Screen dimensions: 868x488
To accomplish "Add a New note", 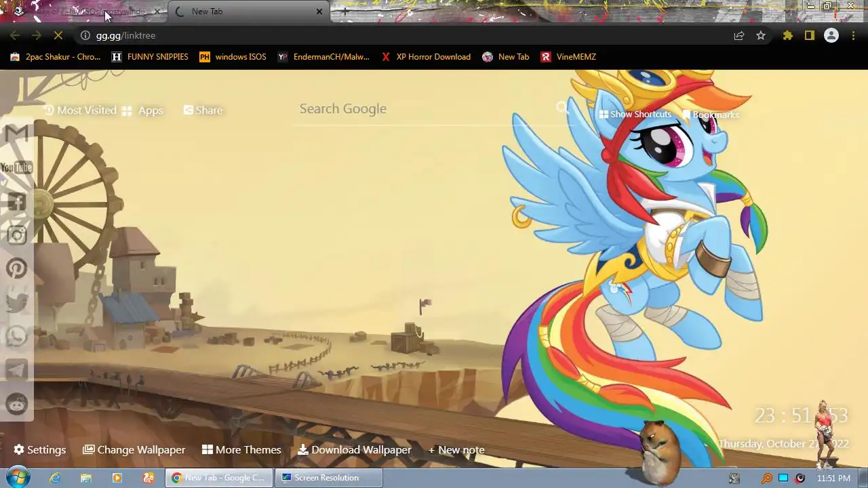I will [456, 450].
